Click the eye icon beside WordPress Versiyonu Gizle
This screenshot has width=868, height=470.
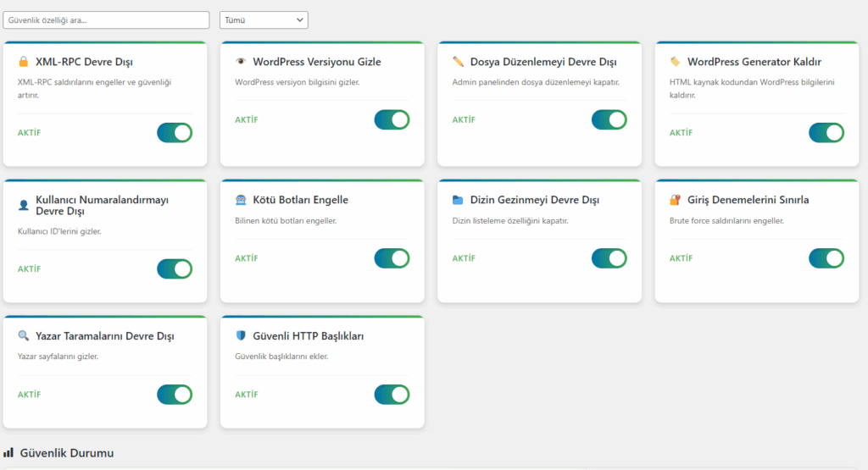pos(241,62)
